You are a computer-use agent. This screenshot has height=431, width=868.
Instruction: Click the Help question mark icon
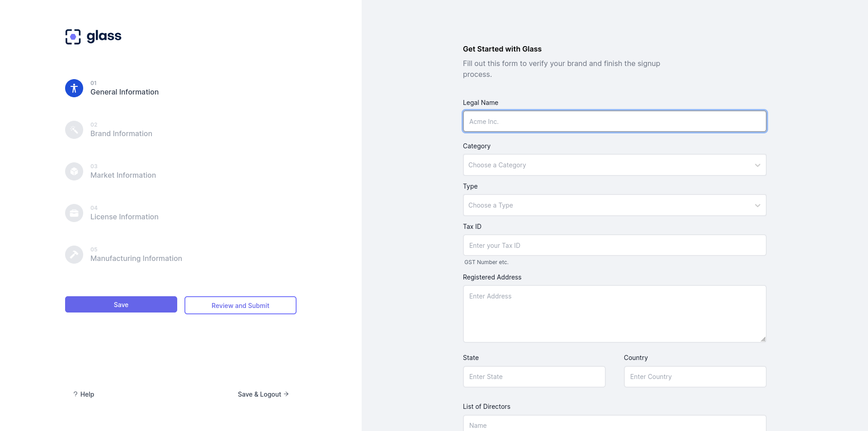pos(75,394)
